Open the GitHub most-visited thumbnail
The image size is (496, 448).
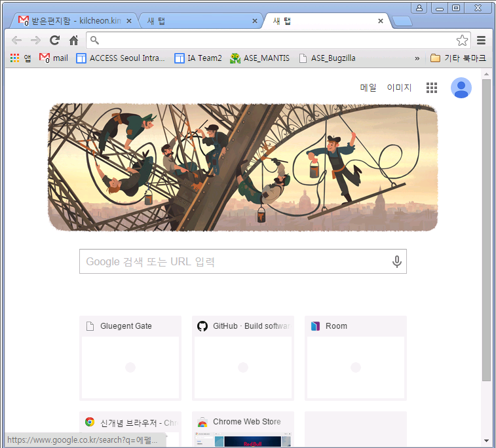(x=243, y=358)
